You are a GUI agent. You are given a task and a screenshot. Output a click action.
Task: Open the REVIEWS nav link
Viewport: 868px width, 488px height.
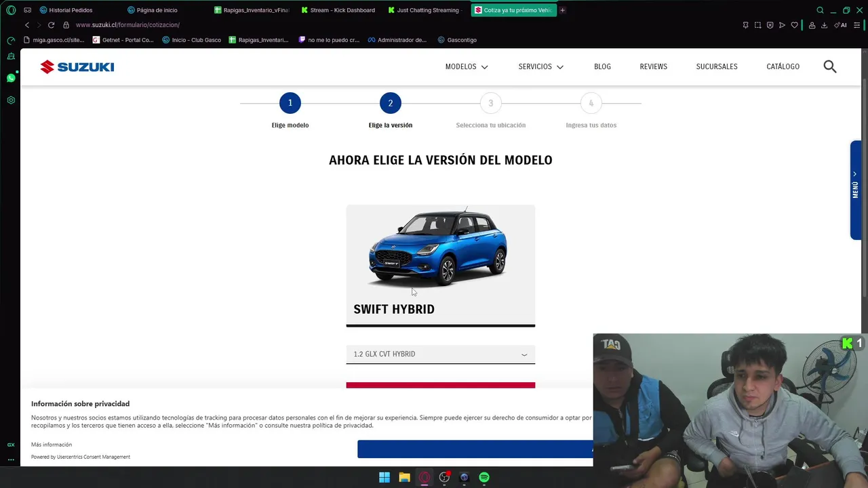654,66
